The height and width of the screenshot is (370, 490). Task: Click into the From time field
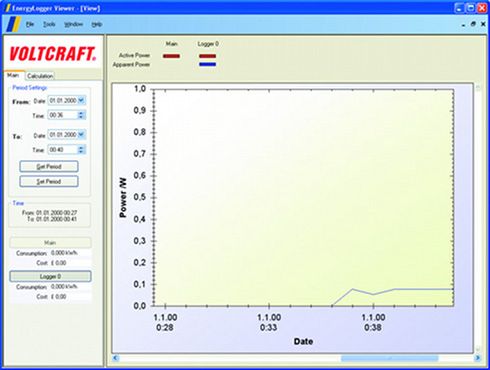pyautogui.click(x=63, y=115)
